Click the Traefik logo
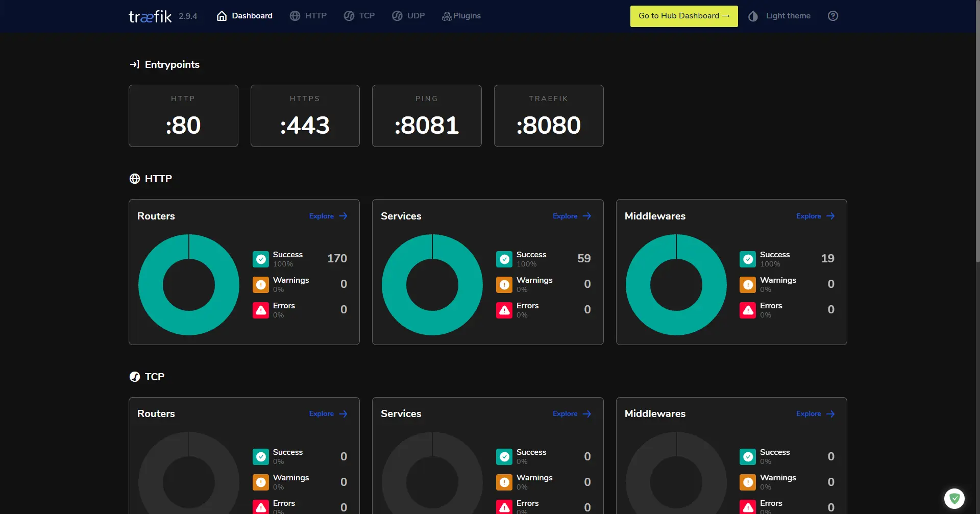The image size is (980, 514). tap(150, 16)
